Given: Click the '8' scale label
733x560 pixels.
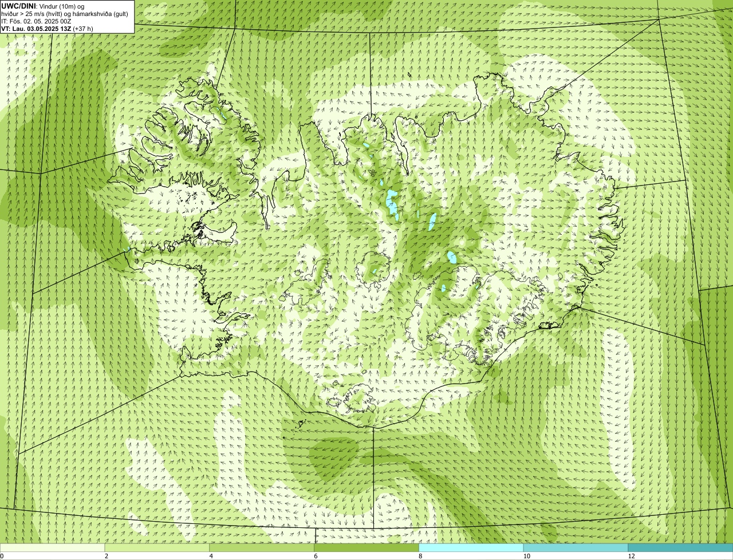Looking at the screenshot, I should (420, 556).
